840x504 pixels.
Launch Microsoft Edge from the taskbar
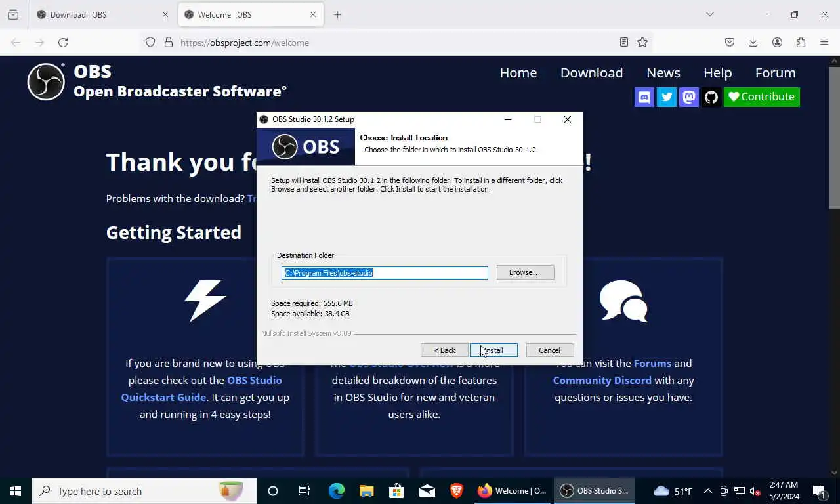pyautogui.click(x=336, y=491)
